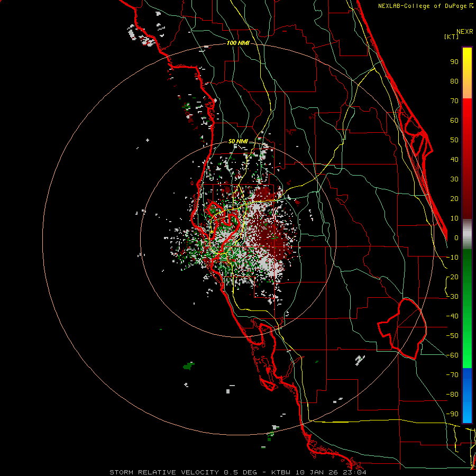Click the -60 value on the velocity scale
The image size is (476, 476).
tap(452, 355)
